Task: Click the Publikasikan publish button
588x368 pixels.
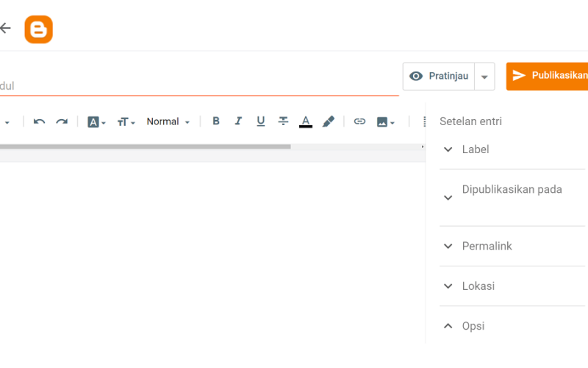Action: [x=547, y=77]
